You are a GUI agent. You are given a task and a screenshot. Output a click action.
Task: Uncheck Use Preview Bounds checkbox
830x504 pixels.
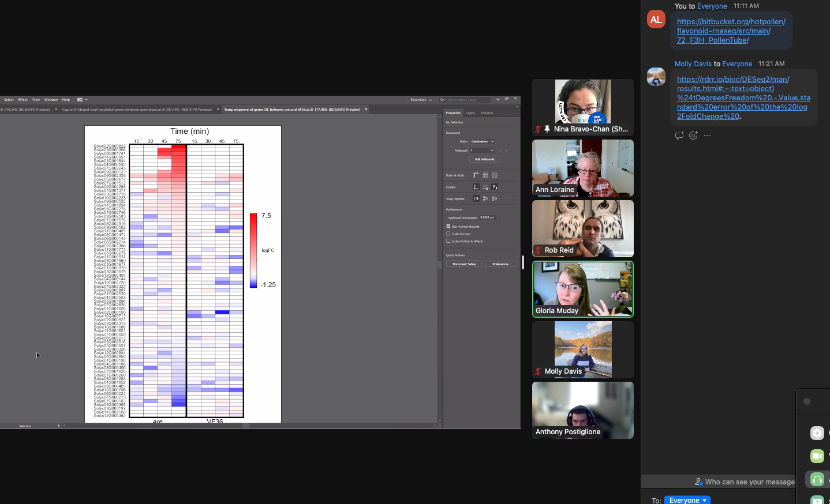(x=448, y=227)
